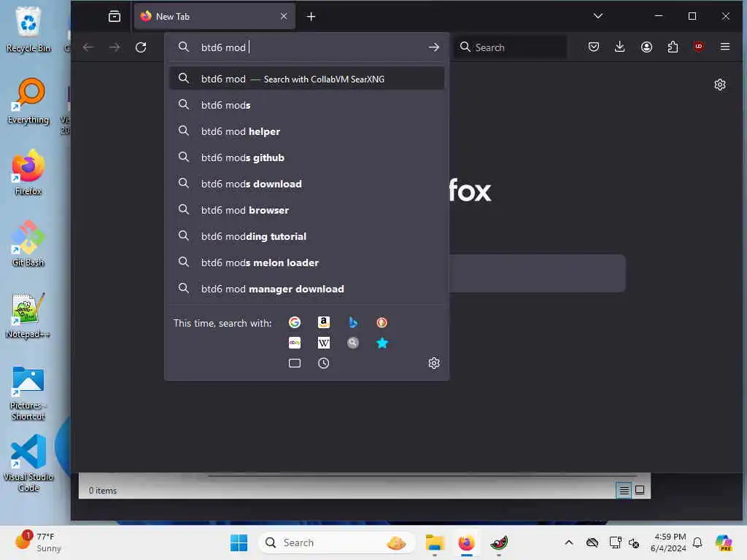Open the weather widget showing 77°F Sunny
The height and width of the screenshot is (560, 747).
point(38,542)
